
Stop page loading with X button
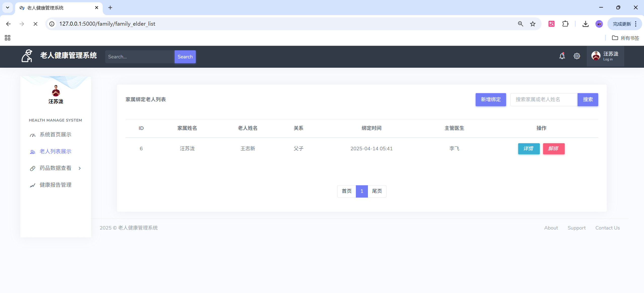[x=35, y=24]
